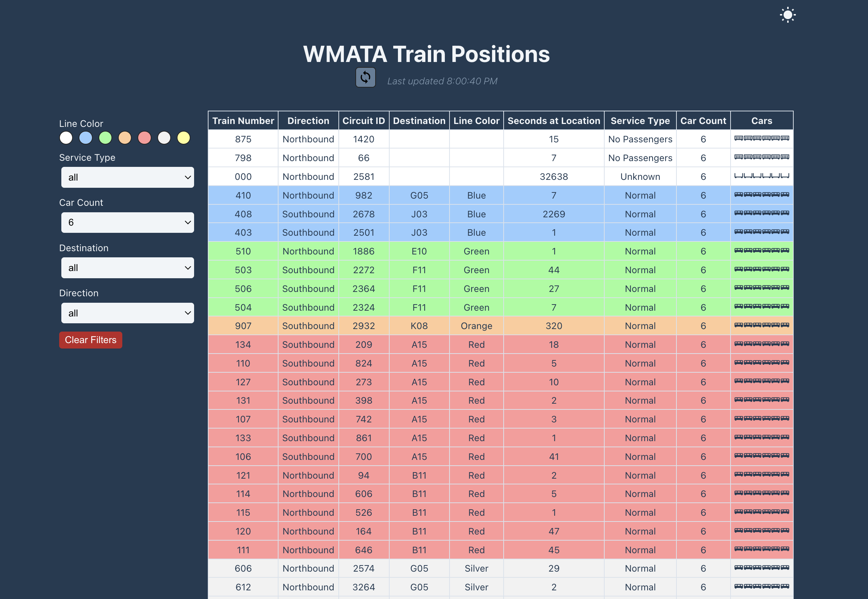Toggle the Green line color filter
868x599 pixels.
tap(105, 138)
